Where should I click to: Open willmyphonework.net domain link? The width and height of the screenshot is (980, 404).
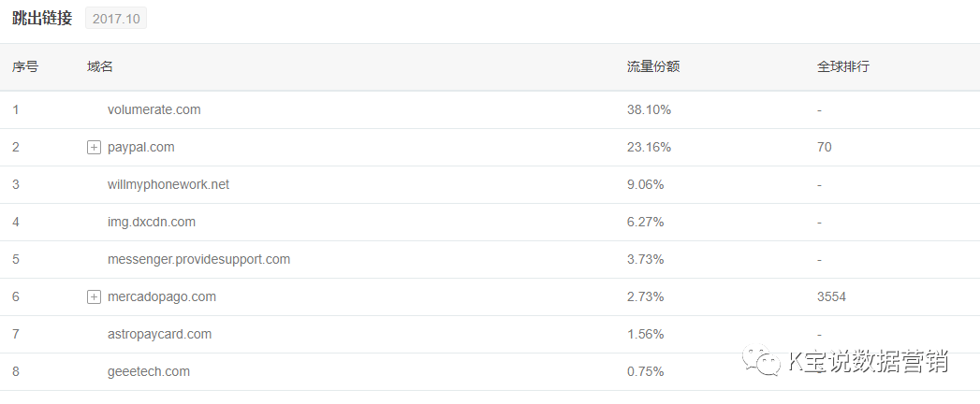click(168, 184)
